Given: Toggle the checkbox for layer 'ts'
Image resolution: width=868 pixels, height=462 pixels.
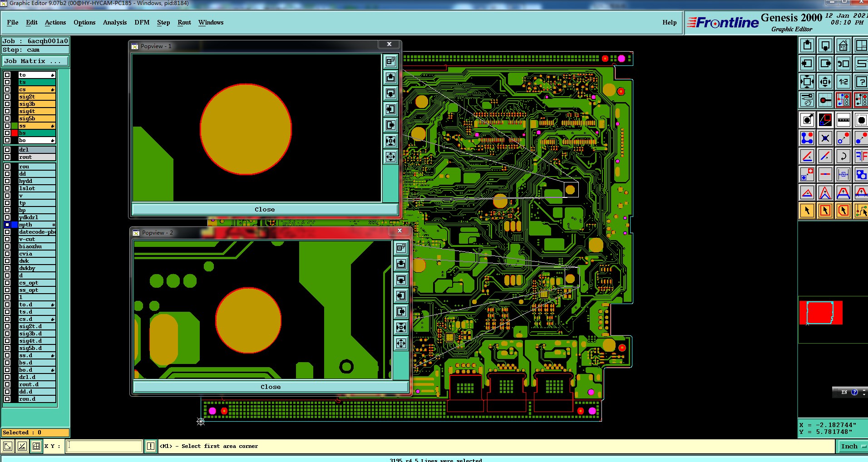Looking at the screenshot, I should click(x=7, y=82).
